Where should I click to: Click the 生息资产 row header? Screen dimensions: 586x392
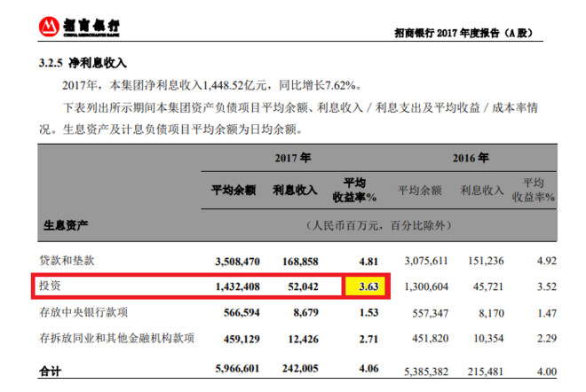pos(66,225)
